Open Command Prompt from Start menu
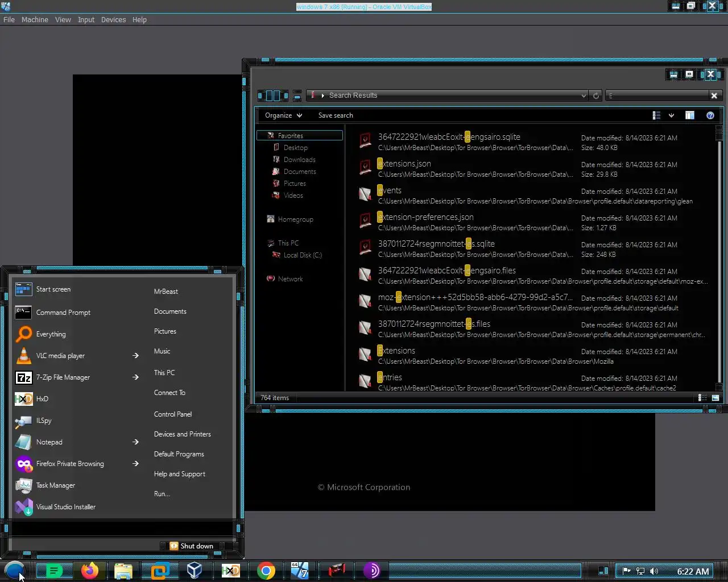The width and height of the screenshot is (728, 582). (x=77, y=313)
